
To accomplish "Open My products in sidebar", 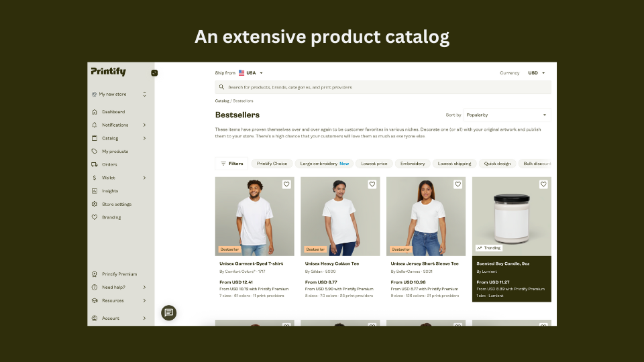I will pos(115,152).
